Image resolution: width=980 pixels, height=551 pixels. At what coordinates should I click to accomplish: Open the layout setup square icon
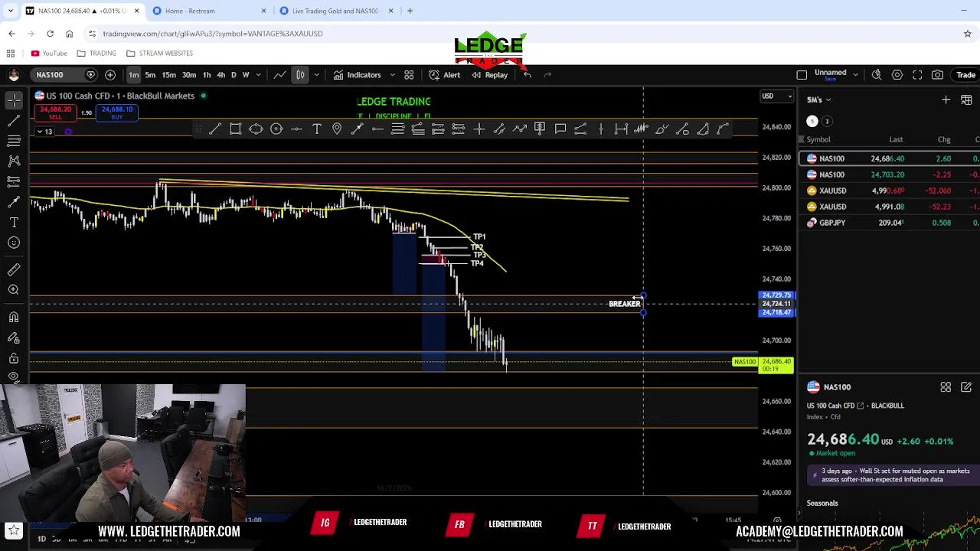[x=802, y=75]
